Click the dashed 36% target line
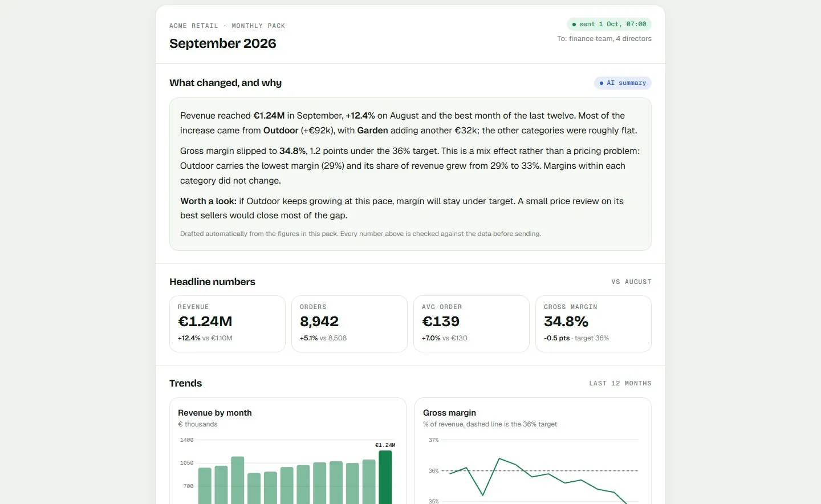Viewport: 821px width, 504px height. click(x=539, y=471)
